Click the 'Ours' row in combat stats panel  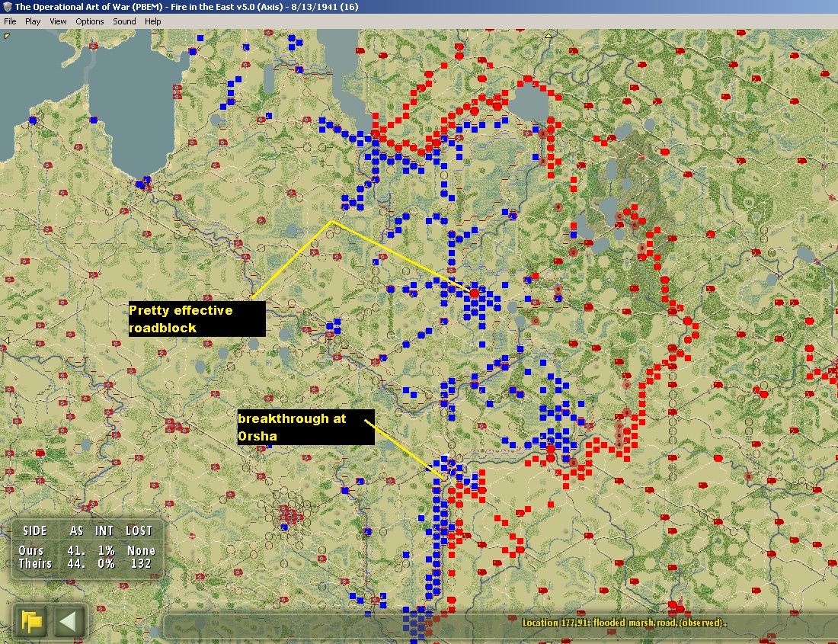[x=87, y=550]
